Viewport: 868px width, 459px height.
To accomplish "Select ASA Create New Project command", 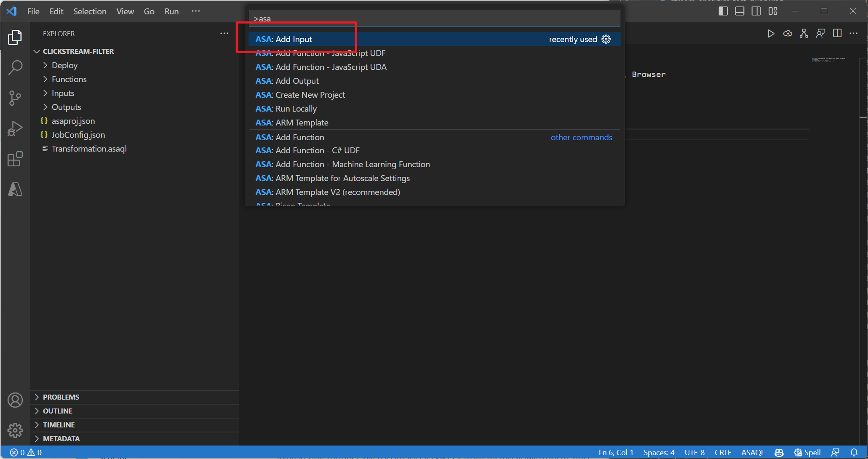I will click(x=300, y=95).
